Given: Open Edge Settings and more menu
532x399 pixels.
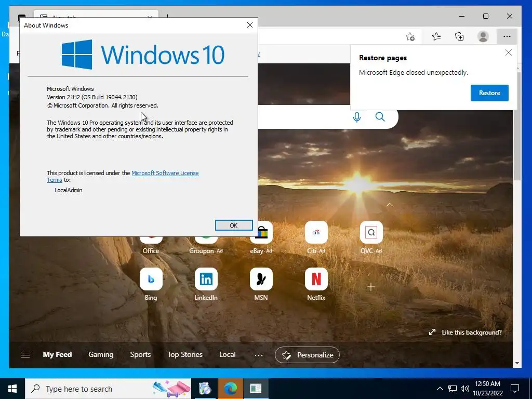Looking at the screenshot, I should click(507, 36).
